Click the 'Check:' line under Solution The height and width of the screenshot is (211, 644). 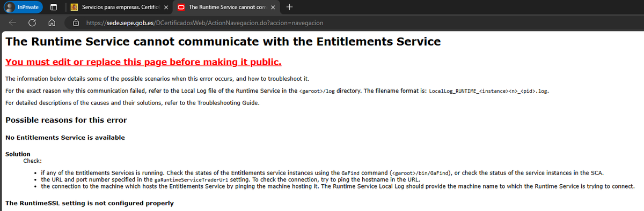click(x=33, y=160)
